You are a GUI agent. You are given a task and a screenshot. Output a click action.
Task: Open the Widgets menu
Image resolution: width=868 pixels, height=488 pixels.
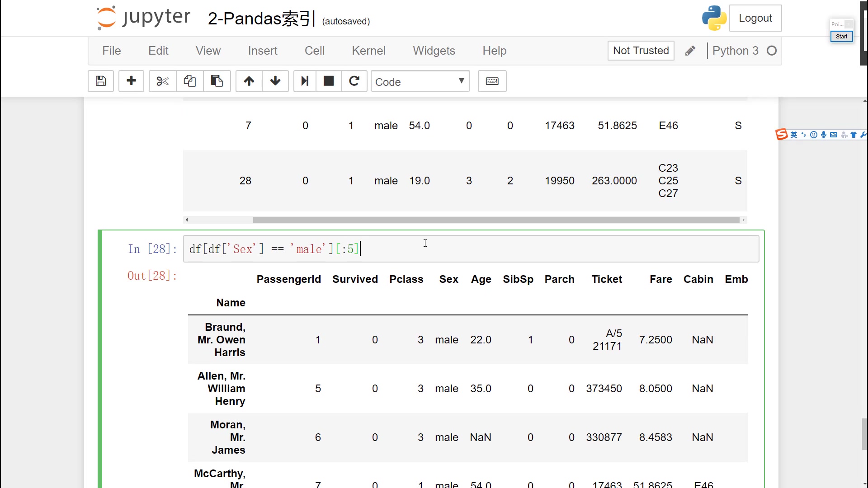click(434, 51)
